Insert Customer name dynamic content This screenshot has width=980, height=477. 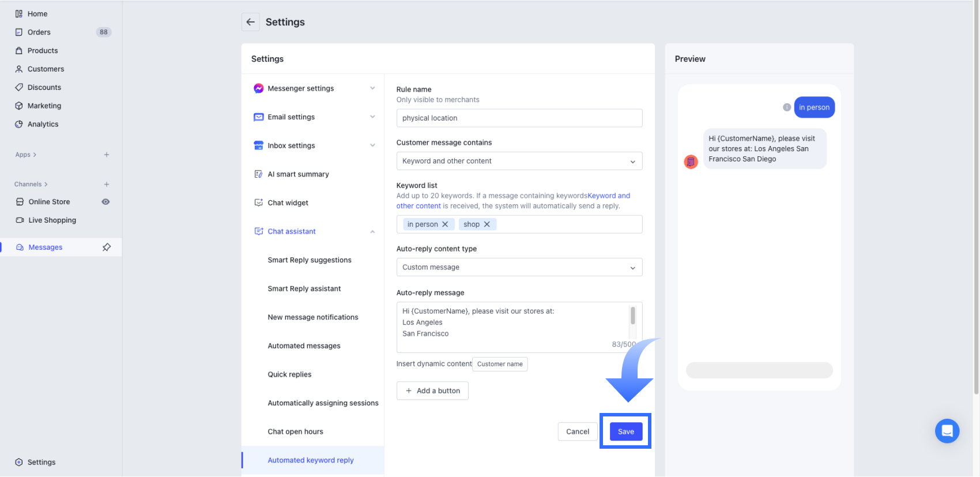point(499,364)
